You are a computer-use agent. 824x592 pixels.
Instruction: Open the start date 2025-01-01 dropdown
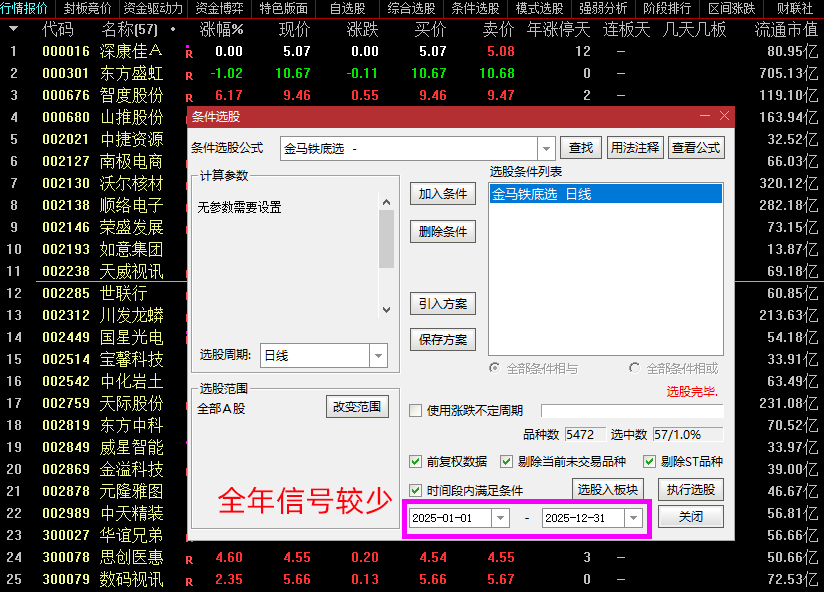pyautogui.click(x=499, y=518)
